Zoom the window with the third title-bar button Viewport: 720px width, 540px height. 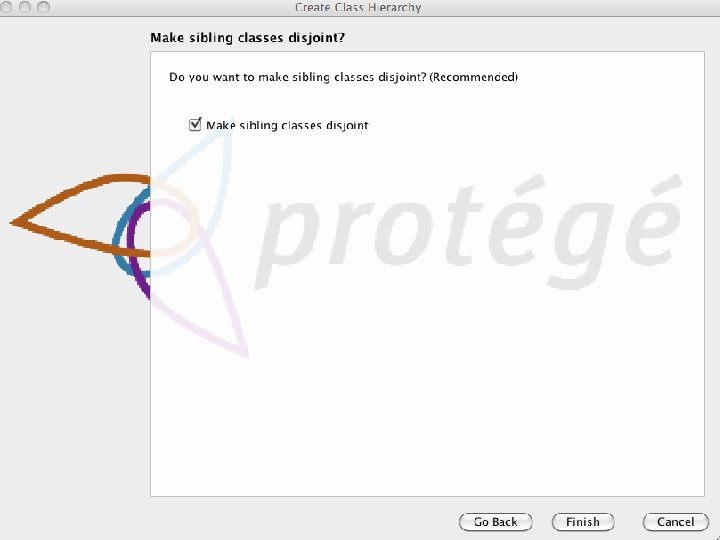point(44,6)
